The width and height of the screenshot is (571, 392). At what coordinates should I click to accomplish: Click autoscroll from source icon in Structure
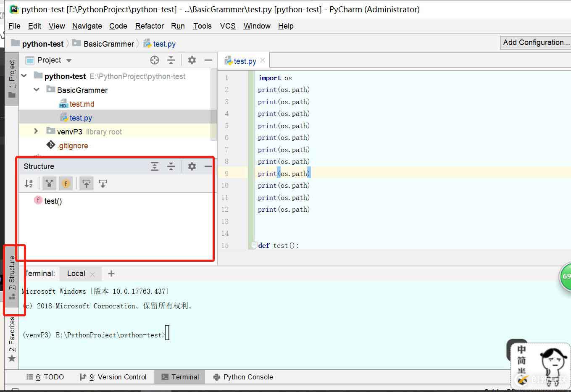[x=103, y=184]
